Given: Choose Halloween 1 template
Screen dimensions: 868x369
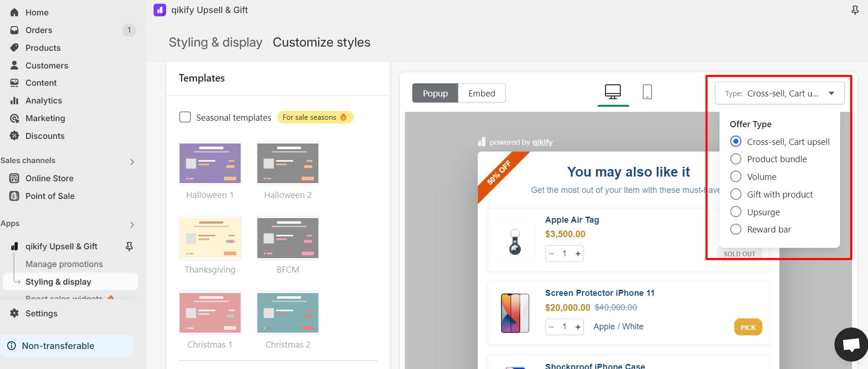Looking at the screenshot, I should [210, 163].
